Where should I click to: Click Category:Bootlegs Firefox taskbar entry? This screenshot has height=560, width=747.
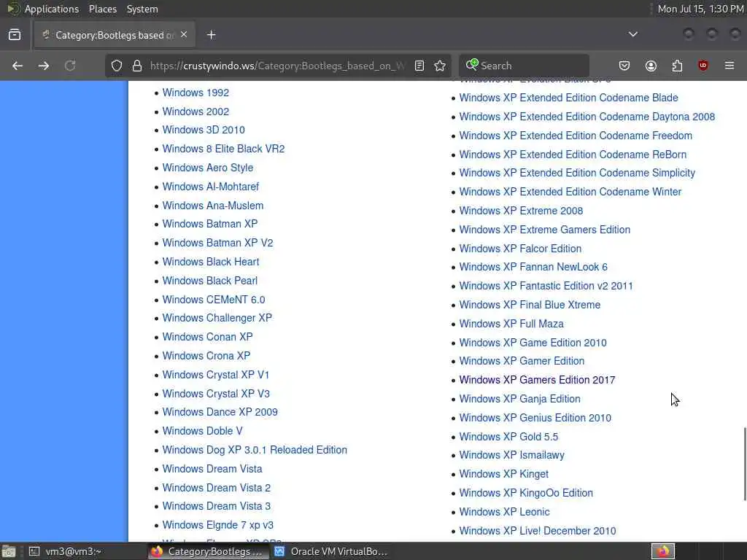point(207,551)
